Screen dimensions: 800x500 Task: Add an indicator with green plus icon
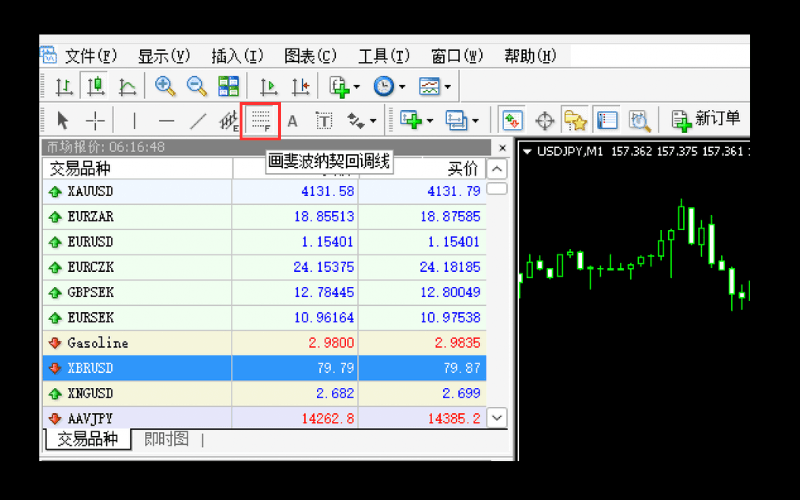coord(339,86)
